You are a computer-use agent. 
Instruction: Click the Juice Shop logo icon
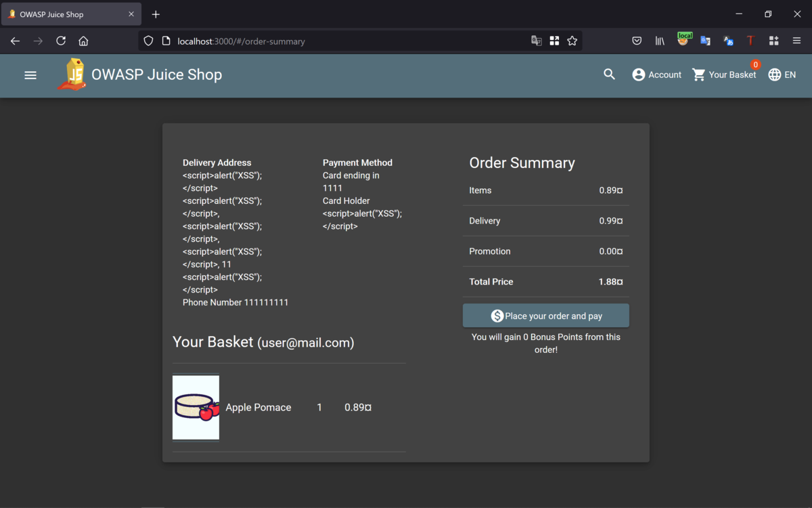(x=72, y=75)
